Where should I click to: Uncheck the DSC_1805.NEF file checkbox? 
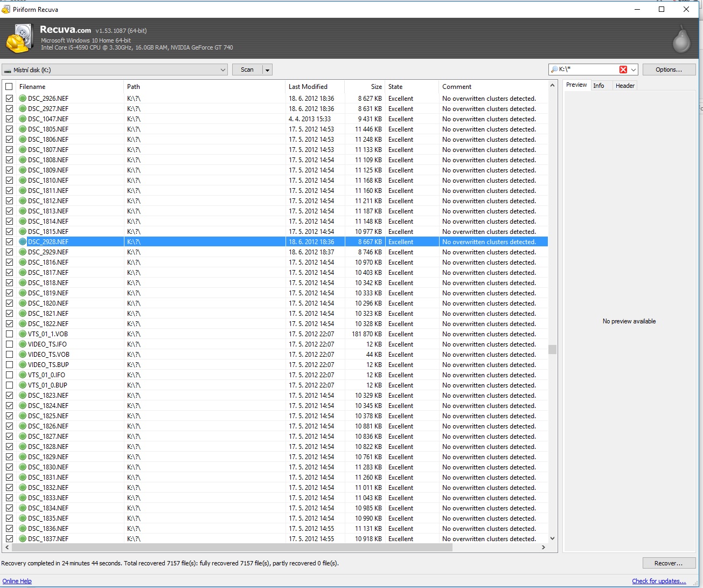point(9,129)
